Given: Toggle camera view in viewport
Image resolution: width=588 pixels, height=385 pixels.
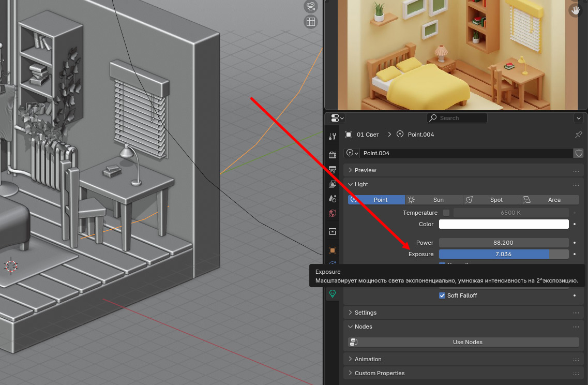Looking at the screenshot, I should pos(311,7).
